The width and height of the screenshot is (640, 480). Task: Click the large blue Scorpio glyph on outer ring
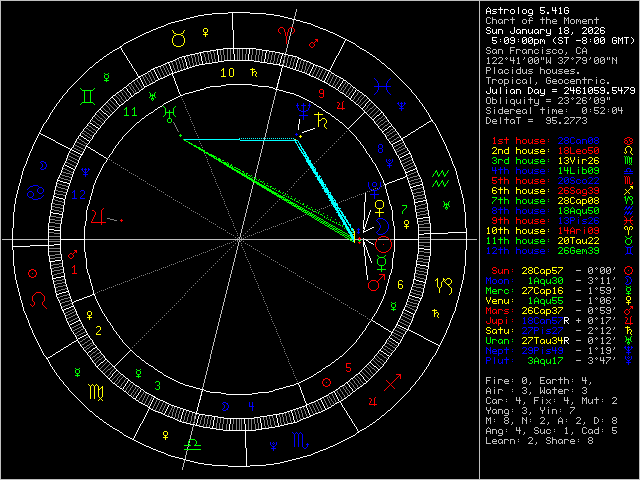(301, 440)
